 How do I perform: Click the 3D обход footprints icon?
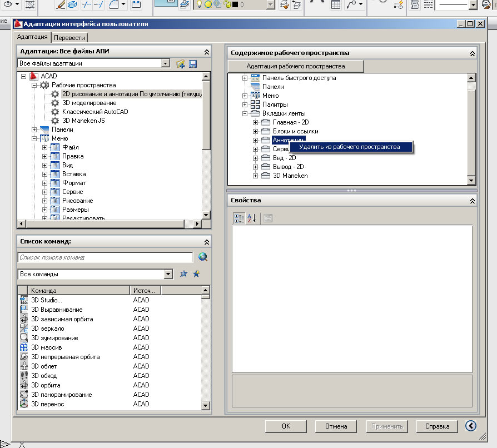point(24,376)
